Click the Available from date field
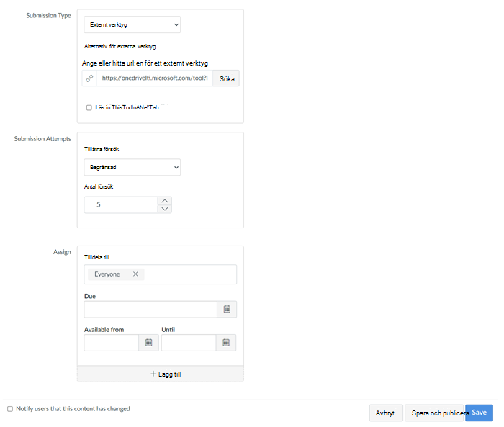Image resolution: width=504 pixels, height=427 pixels. pos(111,343)
